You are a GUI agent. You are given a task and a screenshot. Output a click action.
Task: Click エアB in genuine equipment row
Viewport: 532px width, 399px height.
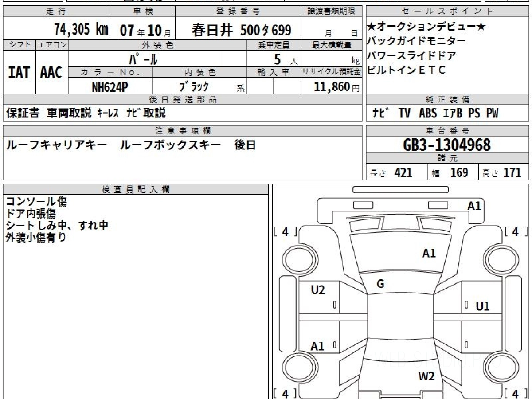pyautogui.click(x=453, y=113)
